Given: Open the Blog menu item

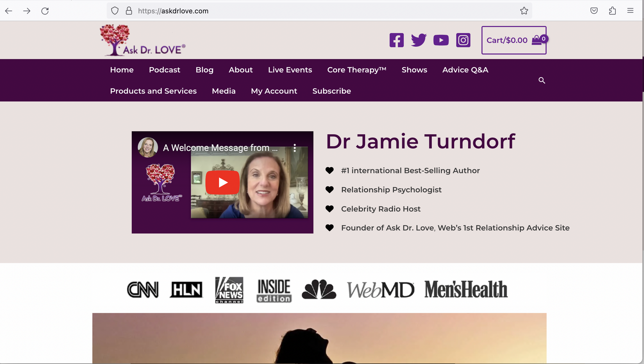Looking at the screenshot, I should (204, 70).
